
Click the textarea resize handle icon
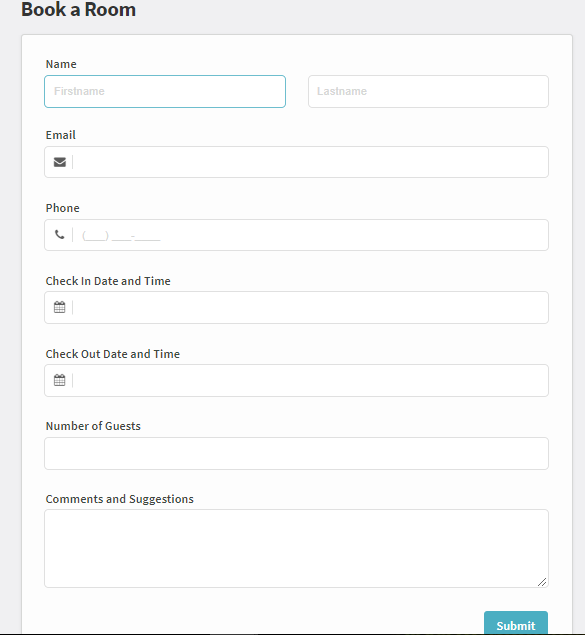point(542,582)
